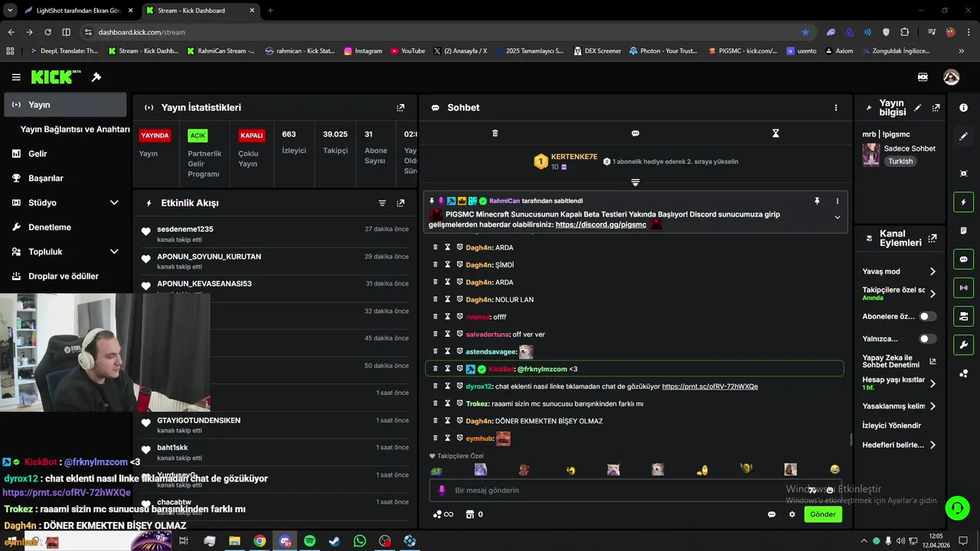The width and height of the screenshot is (980, 551).
Task: Toggle the Yalnızca... switch
Action: pos(927,338)
